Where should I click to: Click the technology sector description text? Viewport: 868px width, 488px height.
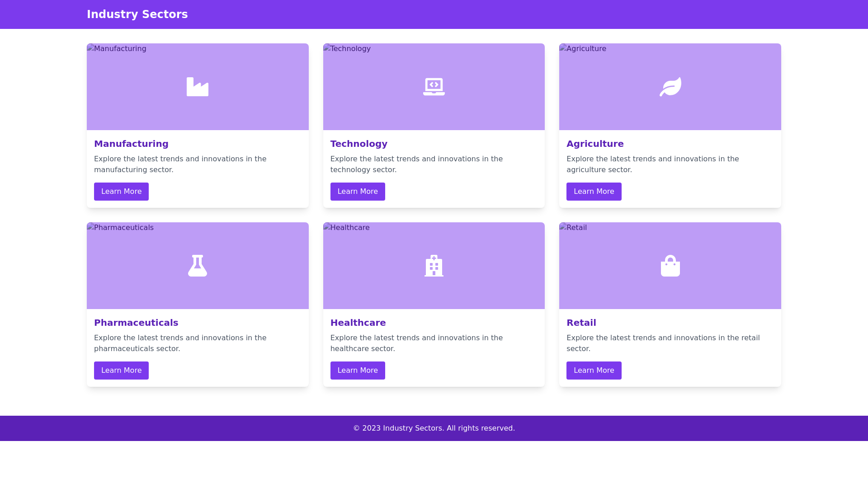click(416, 164)
